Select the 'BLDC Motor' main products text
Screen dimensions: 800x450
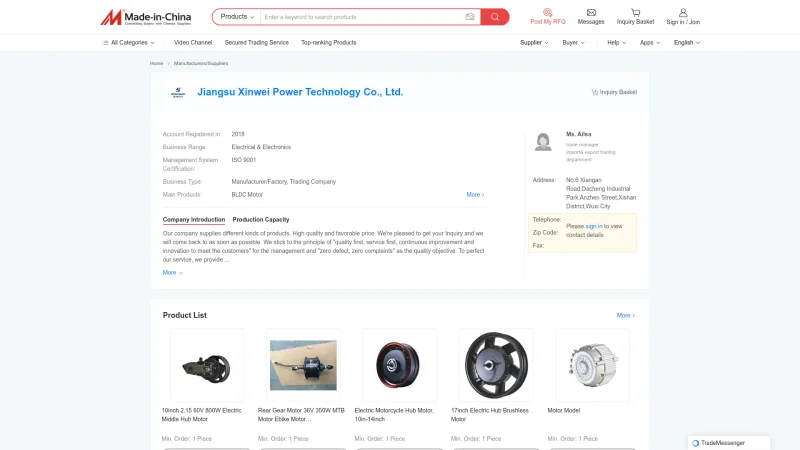pos(247,195)
